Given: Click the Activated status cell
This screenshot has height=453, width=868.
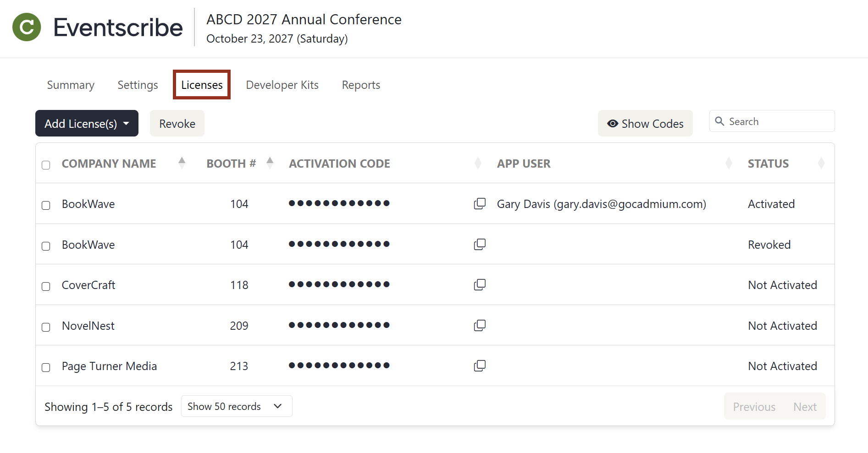Looking at the screenshot, I should click(x=771, y=204).
